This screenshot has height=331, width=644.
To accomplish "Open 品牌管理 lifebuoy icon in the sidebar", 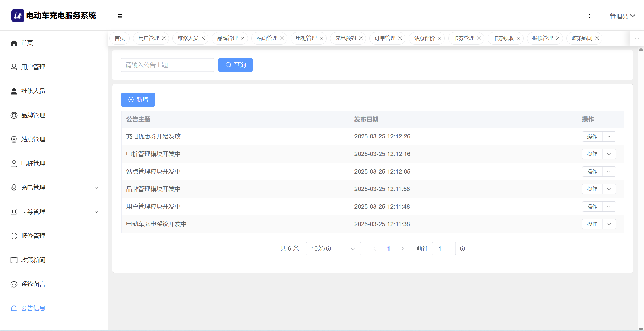I will pyautogui.click(x=14, y=115).
